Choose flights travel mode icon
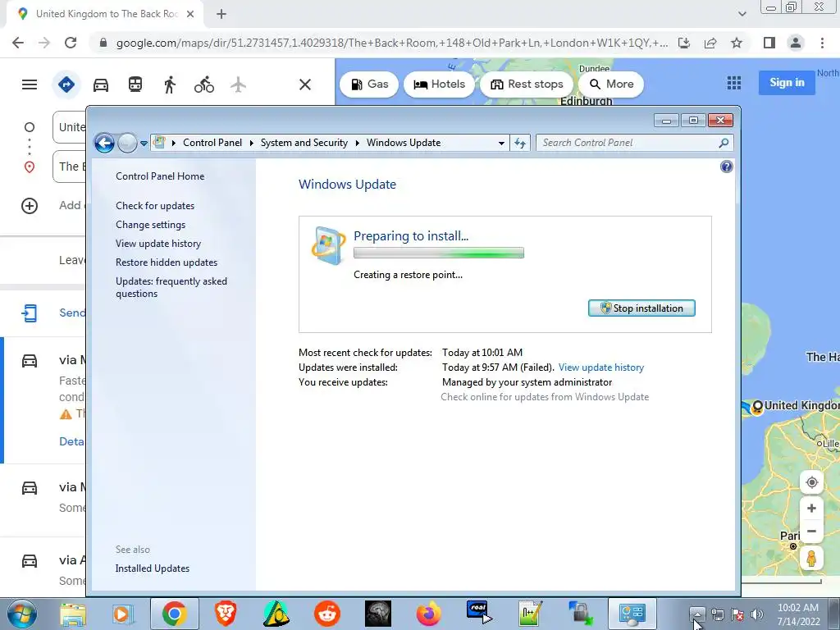Image resolution: width=840 pixels, height=630 pixels. 239,84
